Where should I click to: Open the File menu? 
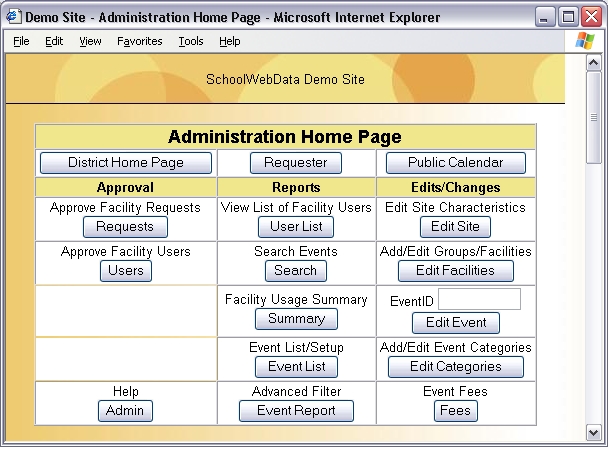21,41
